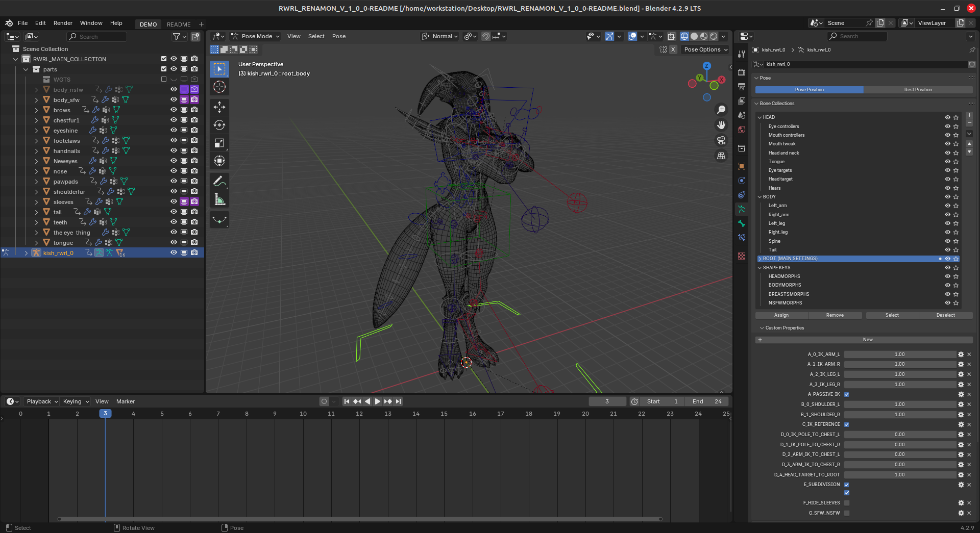Click the Deselect bone collection button
The width and height of the screenshot is (980, 533).
point(945,315)
